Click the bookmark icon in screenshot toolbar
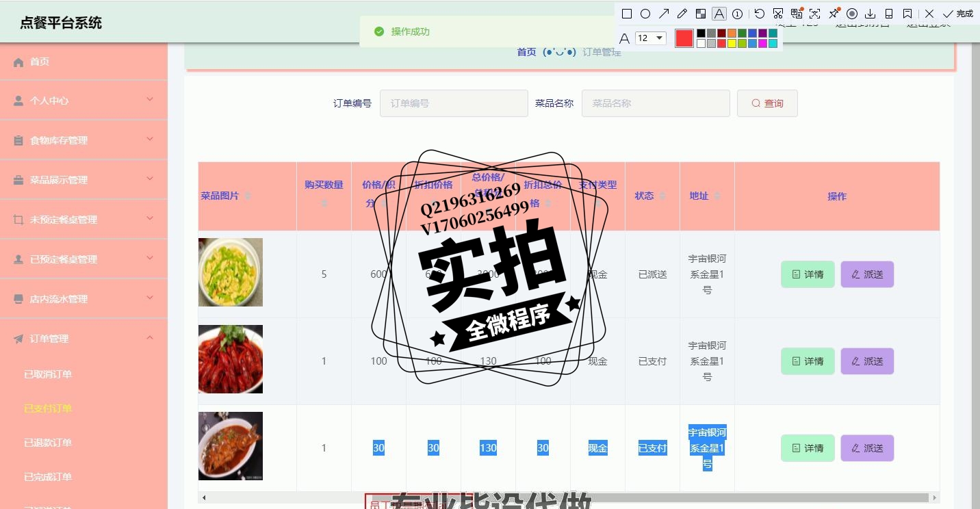 click(907, 14)
